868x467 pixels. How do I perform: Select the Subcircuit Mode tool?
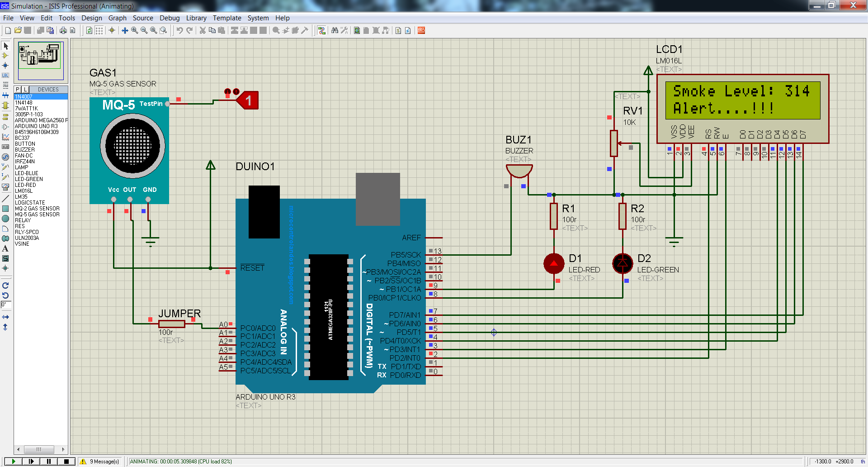[x=5, y=105]
